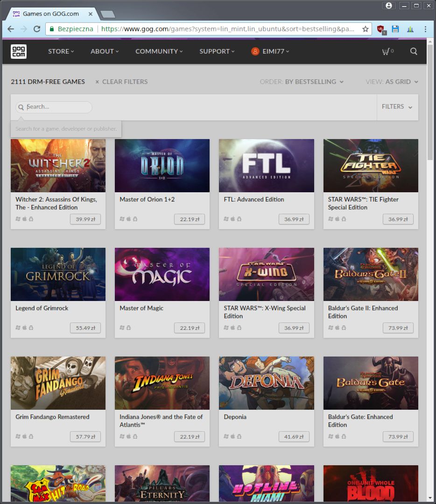Screen dimensions: 436x504
Task: Open the FTL Advanced Edition cover image
Action: click(267, 166)
